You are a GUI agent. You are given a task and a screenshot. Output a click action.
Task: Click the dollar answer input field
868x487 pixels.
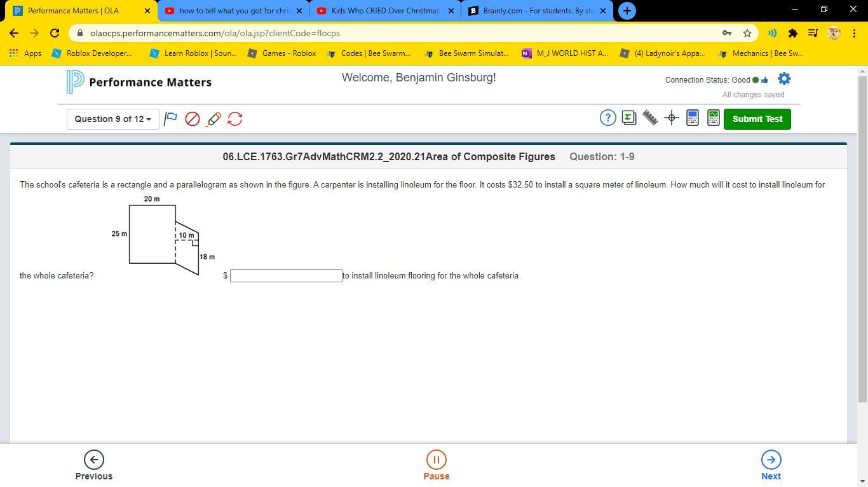pyautogui.click(x=286, y=276)
